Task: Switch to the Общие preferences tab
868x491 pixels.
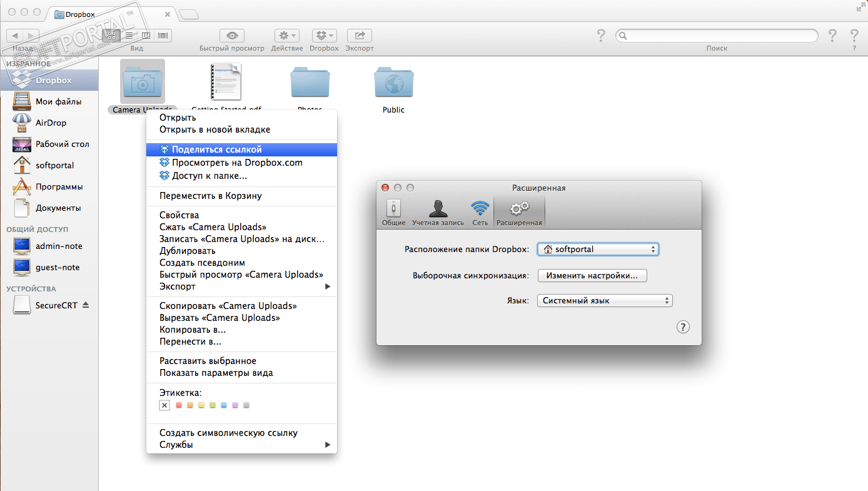Action: (394, 213)
